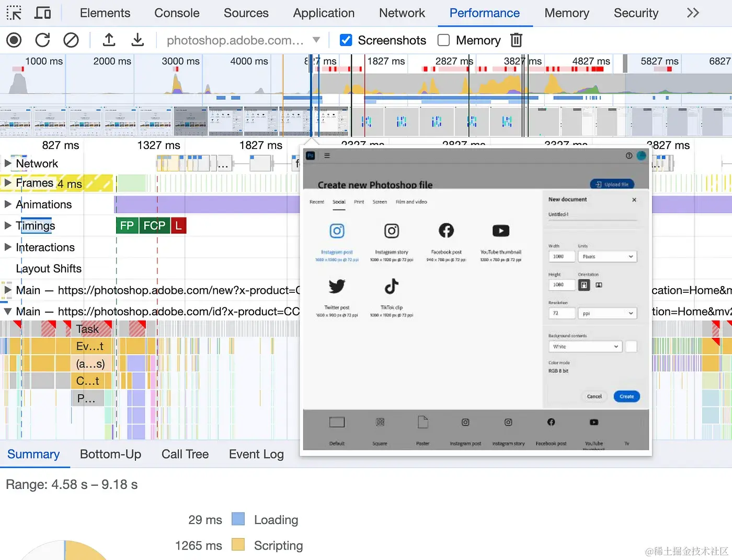The width and height of the screenshot is (732, 560).
Task: Expand the Timings track
Action: pos(8,226)
